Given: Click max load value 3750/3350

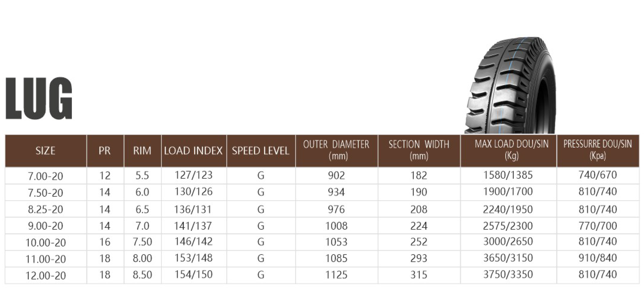Looking at the screenshot, I should pyautogui.click(x=508, y=275).
